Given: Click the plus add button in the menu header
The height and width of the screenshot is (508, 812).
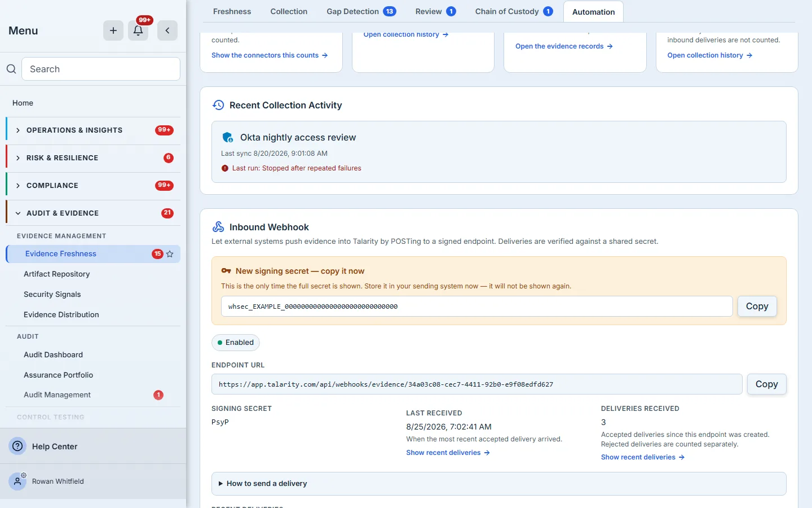Looking at the screenshot, I should (x=113, y=30).
